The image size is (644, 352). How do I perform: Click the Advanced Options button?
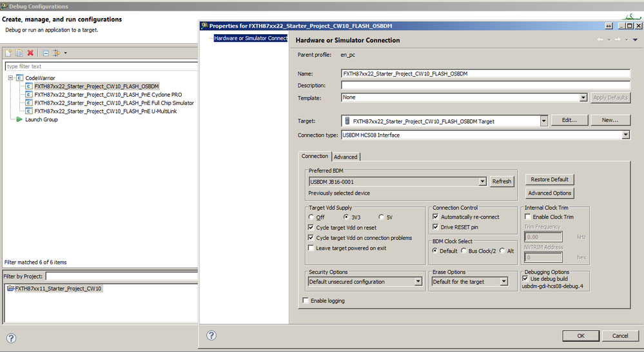549,193
